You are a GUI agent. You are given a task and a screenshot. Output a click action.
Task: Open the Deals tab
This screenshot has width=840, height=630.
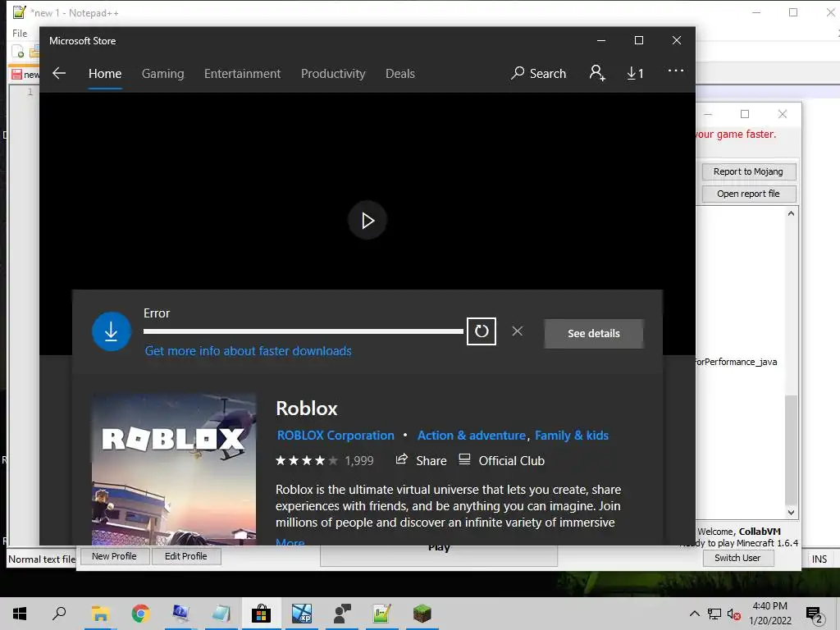coord(400,73)
